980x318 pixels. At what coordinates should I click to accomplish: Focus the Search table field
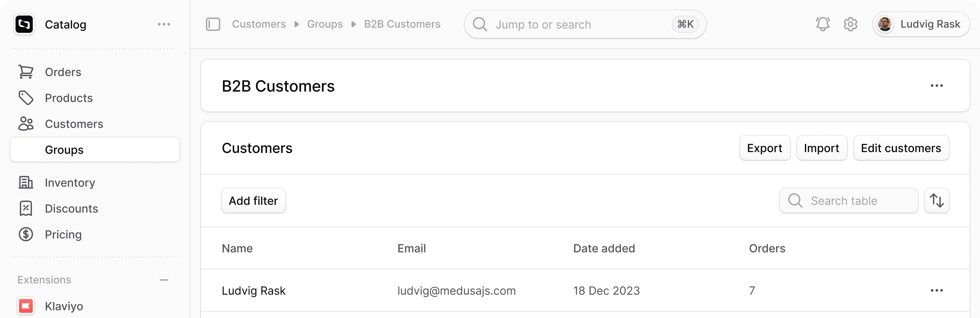coord(848,200)
